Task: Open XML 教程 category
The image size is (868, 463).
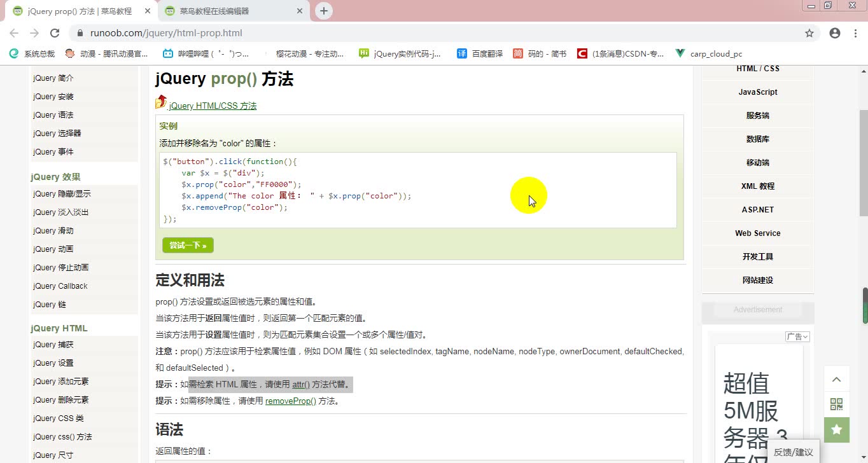Action: pos(757,186)
